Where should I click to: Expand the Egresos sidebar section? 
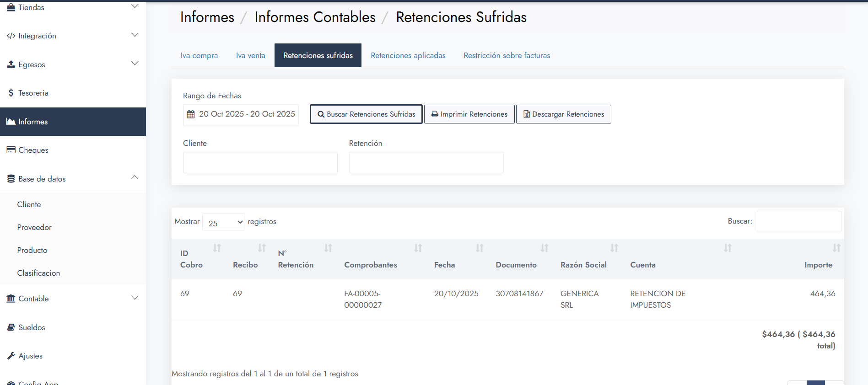tap(135, 64)
